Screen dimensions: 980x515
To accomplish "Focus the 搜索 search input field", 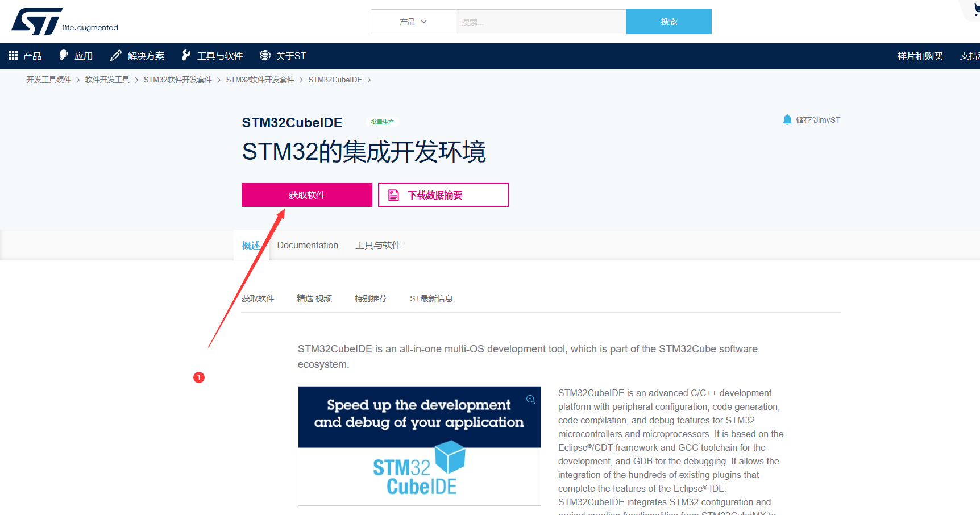I will click(541, 22).
